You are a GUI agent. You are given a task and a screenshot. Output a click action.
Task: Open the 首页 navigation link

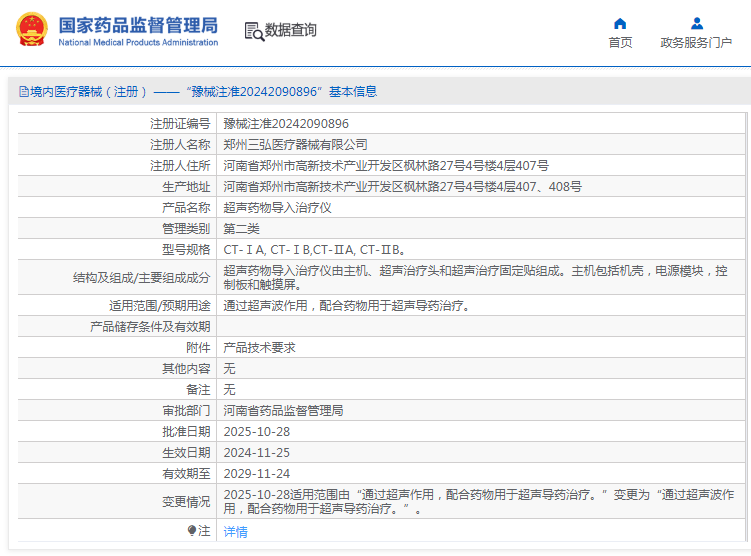pyautogui.click(x=620, y=43)
